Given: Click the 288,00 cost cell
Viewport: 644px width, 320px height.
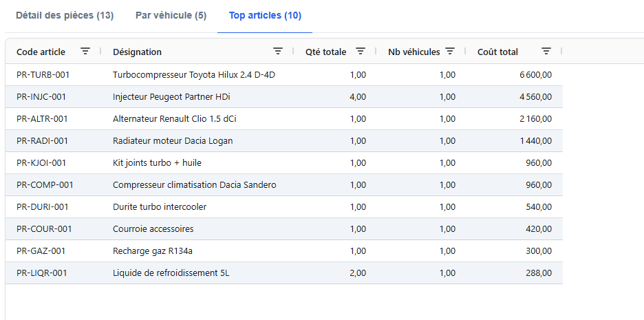Looking at the screenshot, I should pyautogui.click(x=539, y=273).
